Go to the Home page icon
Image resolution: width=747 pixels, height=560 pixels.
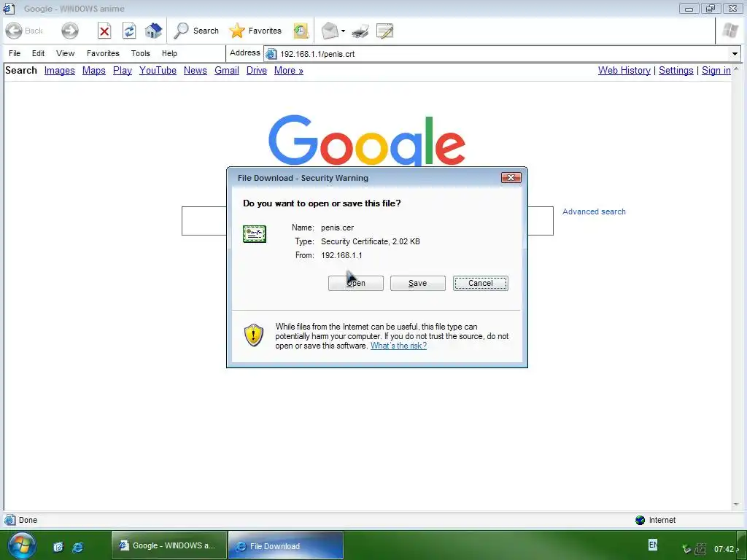(x=153, y=31)
